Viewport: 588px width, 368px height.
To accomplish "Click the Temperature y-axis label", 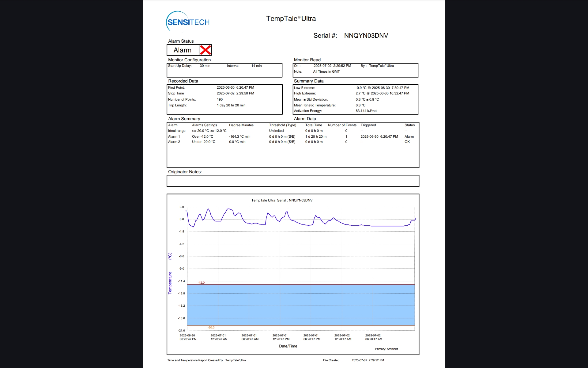I will [x=170, y=283].
